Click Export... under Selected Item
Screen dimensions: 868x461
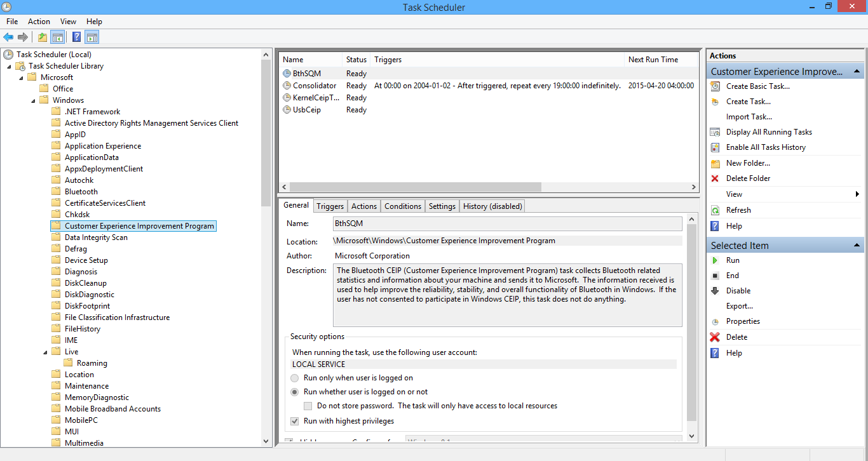point(740,306)
